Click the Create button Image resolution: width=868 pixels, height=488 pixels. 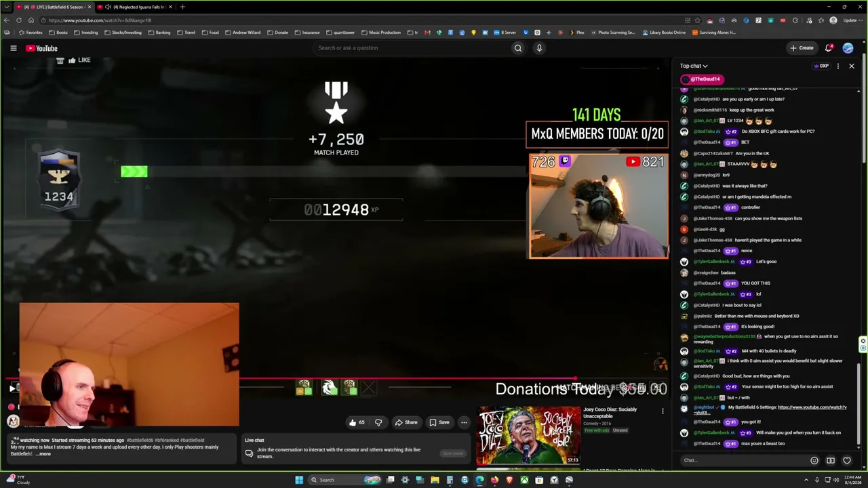(x=802, y=48)
